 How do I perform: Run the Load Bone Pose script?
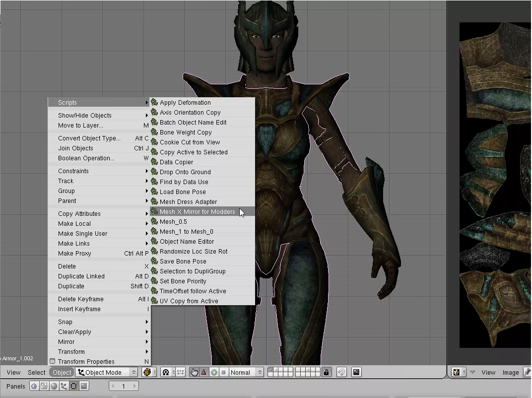pos(202,192)
